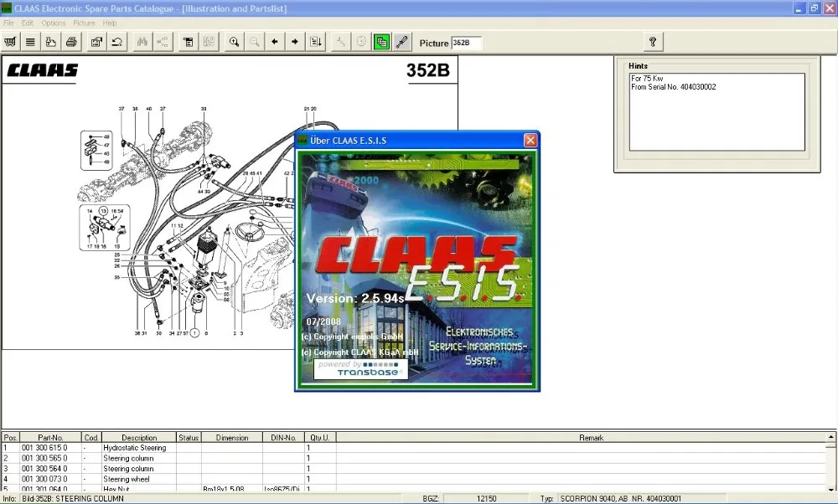Open the File menu

(x=8, y=23)
